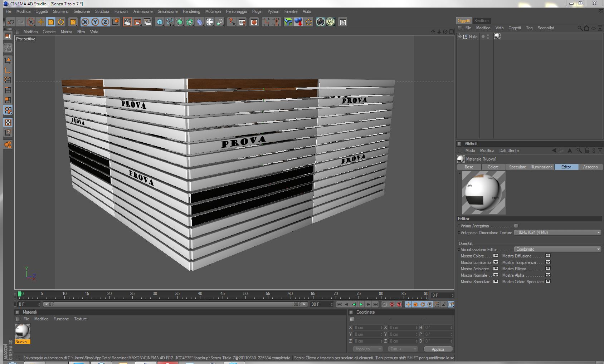Open the Visualizzazione Editor dropdown
The width and height of the screenshot is (604, 364).
[557, 249]
